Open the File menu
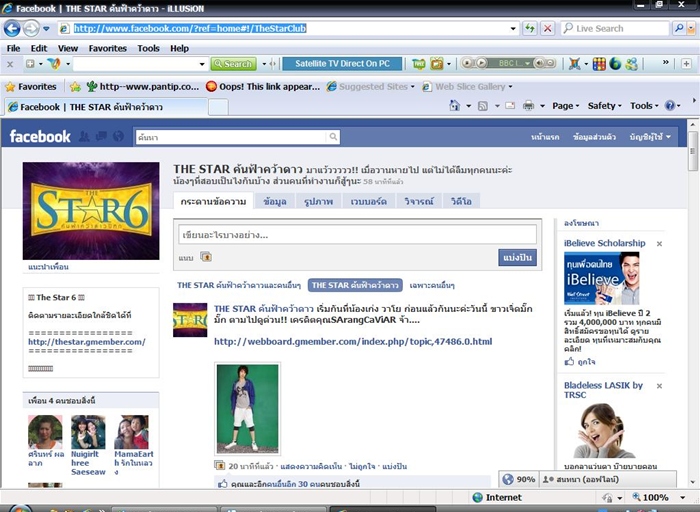This screenshot has width=700, height=512. (13, 48)
